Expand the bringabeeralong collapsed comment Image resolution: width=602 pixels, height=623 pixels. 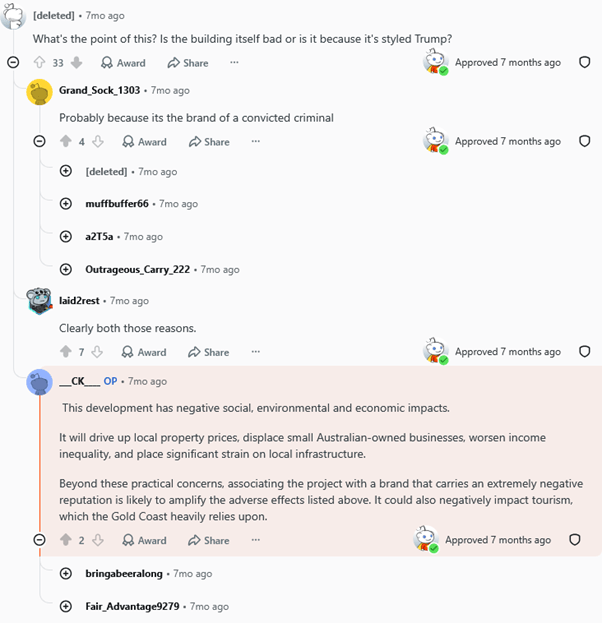[66, 573]
